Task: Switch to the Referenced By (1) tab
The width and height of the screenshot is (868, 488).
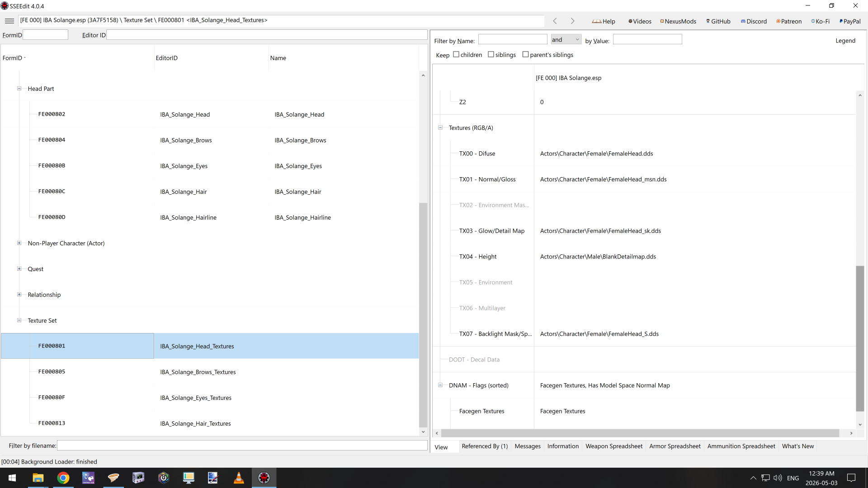Action: click(485, 446)
